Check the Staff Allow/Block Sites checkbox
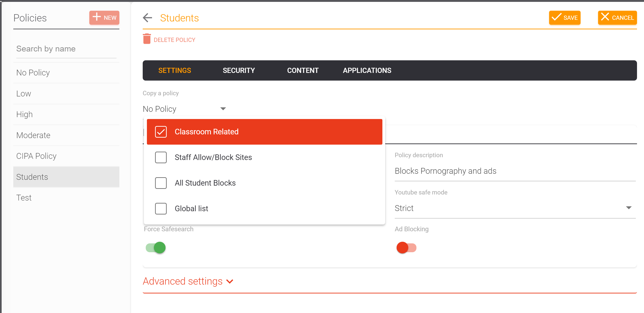 pyautogui.click(x=161, y=157)
